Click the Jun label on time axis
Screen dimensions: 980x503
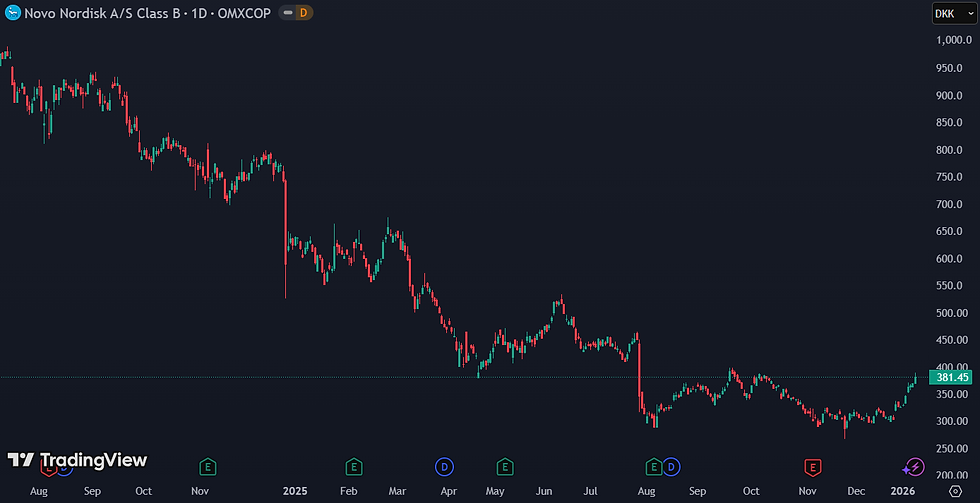pos(544,491)
